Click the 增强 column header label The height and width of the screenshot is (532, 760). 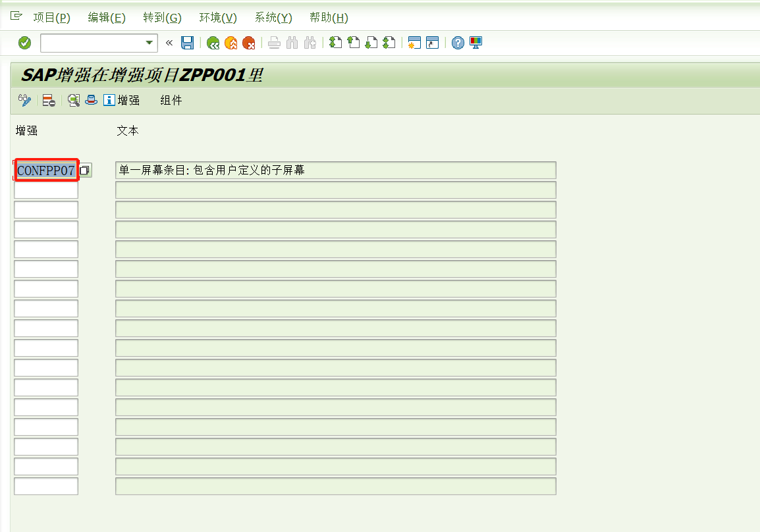[x=26, y=130]
